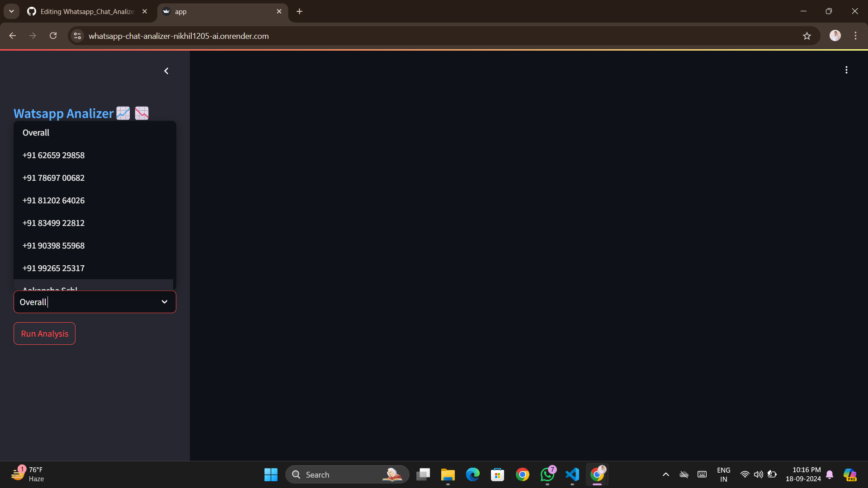Open the Windows Start menu
This screenshot has width=868, height=488.
coord(271,474)
